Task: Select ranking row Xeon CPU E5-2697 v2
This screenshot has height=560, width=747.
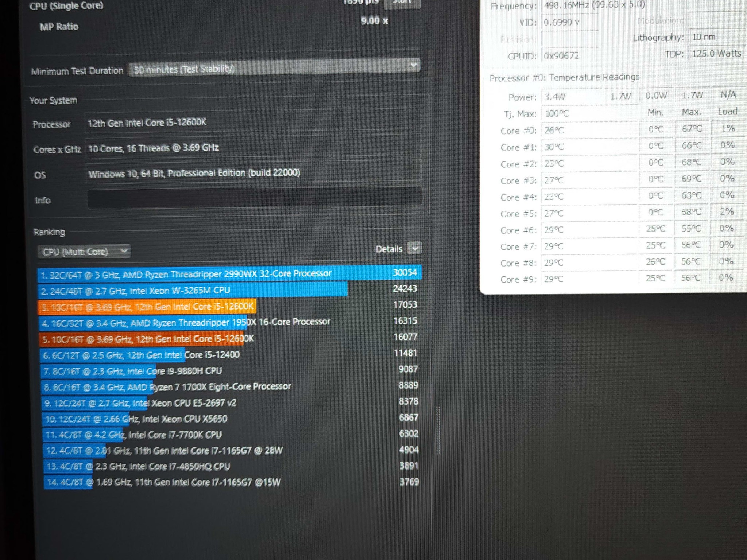Action: pyautogui.click(x=232, y=402)
